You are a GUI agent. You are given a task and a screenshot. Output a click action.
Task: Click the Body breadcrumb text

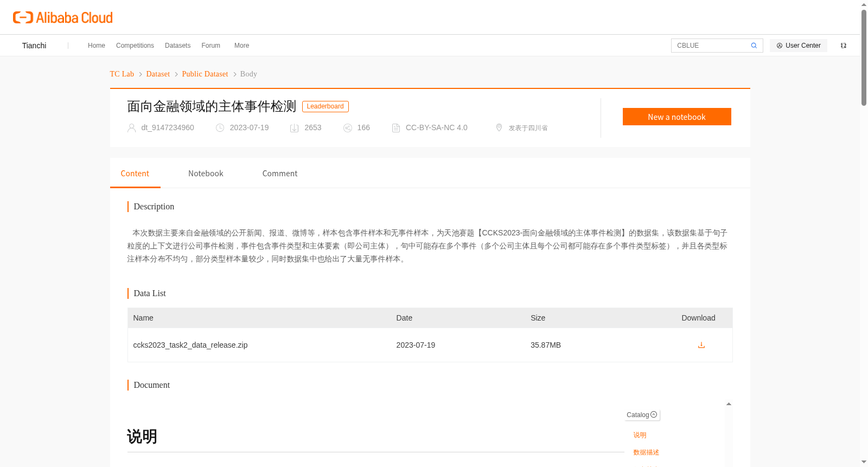pos(248,74)
